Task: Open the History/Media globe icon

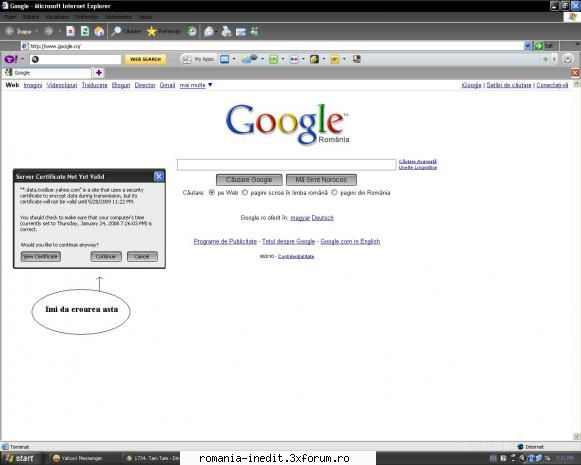Action: [x=192, y=31]
